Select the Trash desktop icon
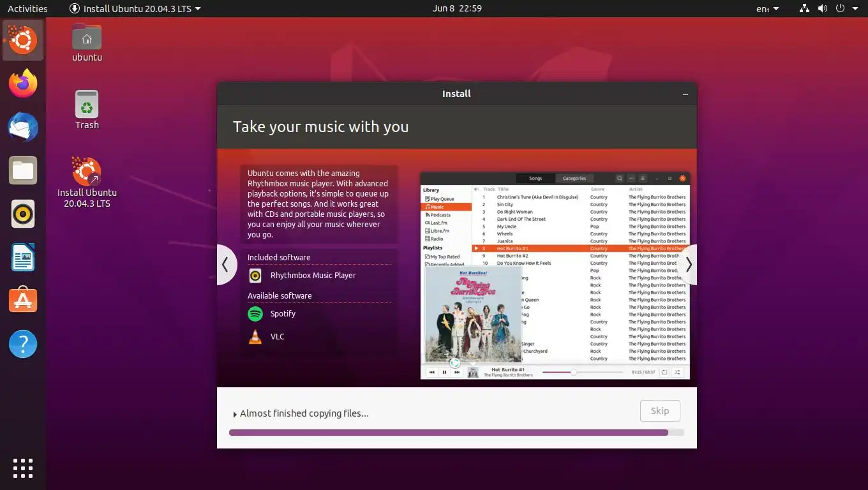The width and height of the screenshot is (868, 490). tap(87, 110)
